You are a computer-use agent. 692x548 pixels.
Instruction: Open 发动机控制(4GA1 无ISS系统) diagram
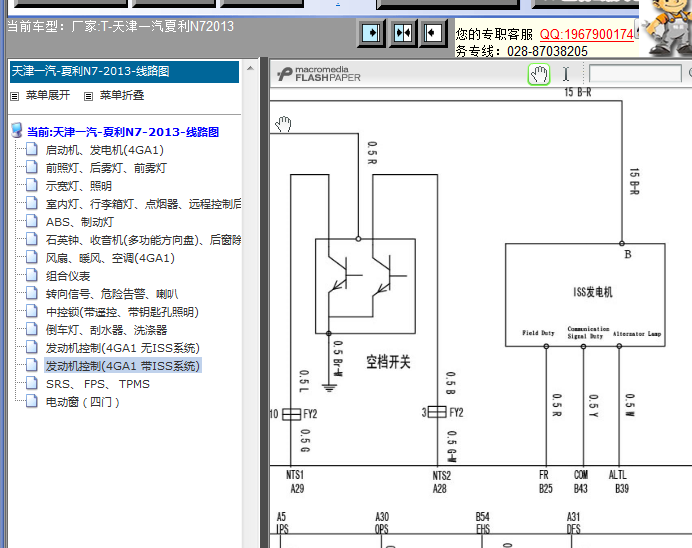point(123,348)
